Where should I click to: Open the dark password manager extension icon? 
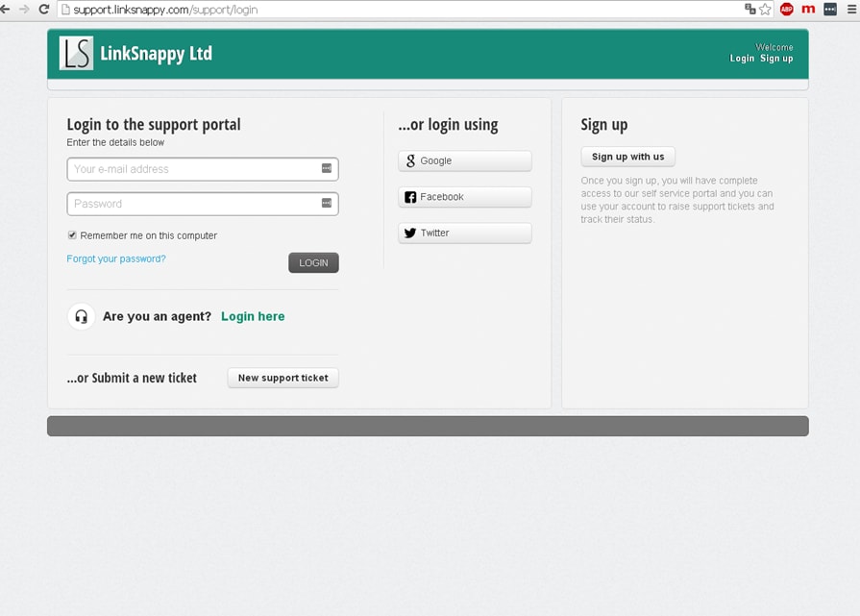pyautogui.click(x=830, y=9)
